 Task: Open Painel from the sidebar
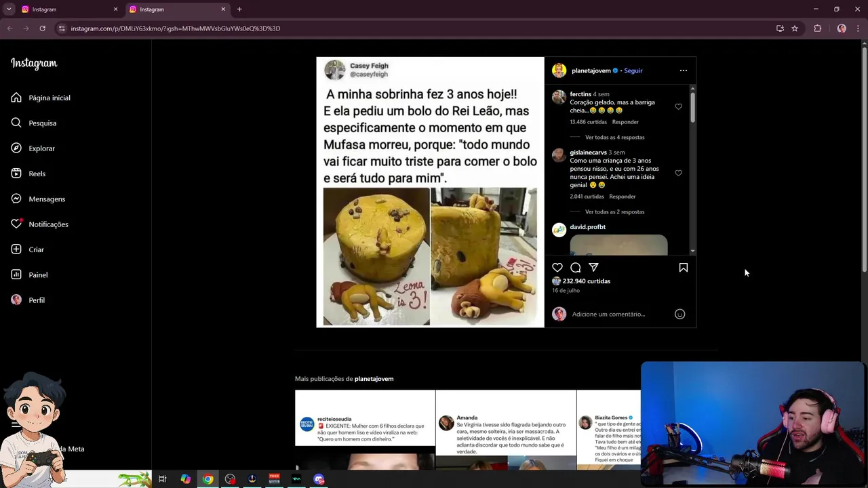30,274
